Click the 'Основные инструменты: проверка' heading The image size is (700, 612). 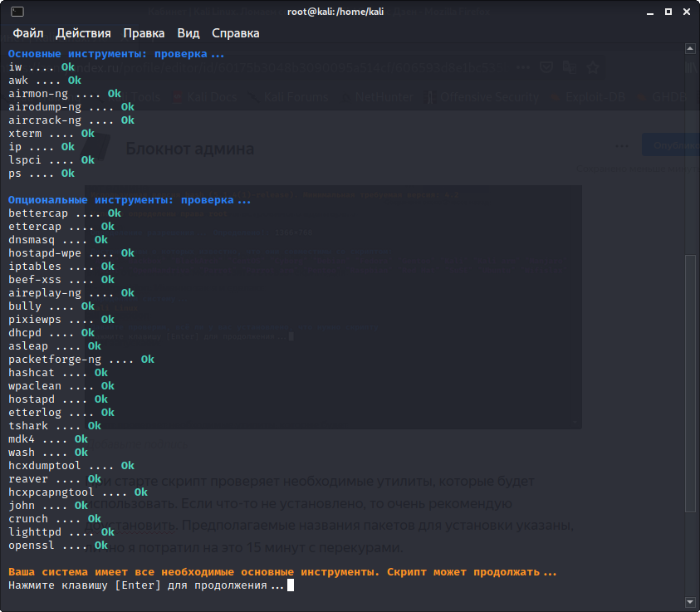(x=116, y=54)
